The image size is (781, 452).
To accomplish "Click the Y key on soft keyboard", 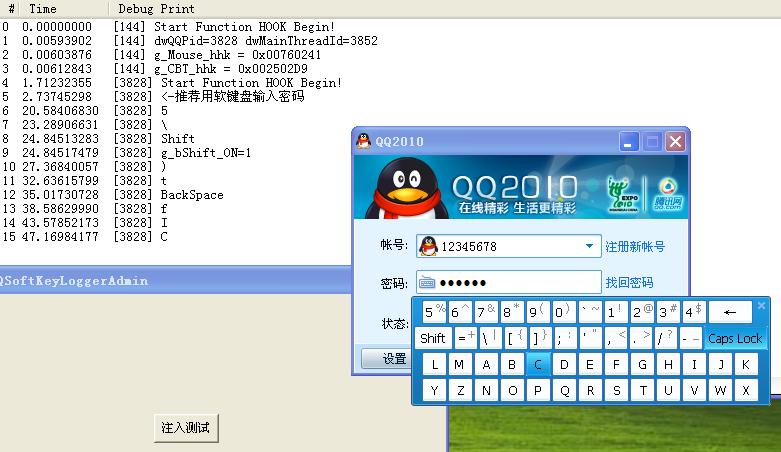I will point(435,390).
